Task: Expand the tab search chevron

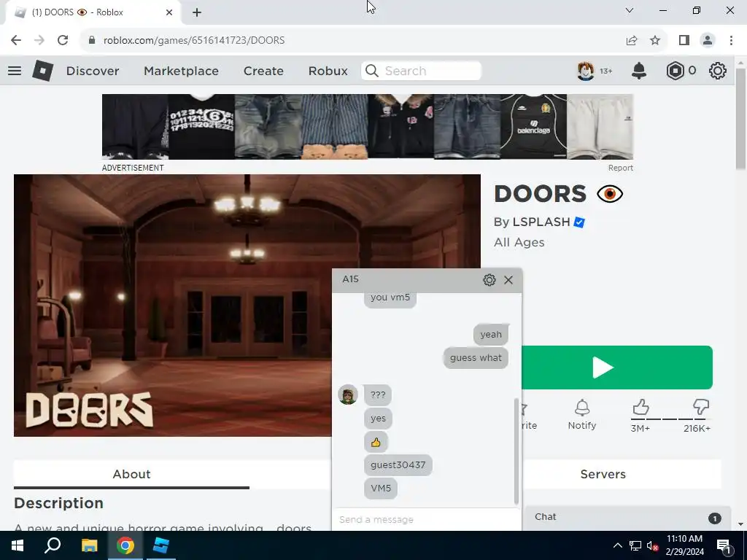Action: click(630, 10)
